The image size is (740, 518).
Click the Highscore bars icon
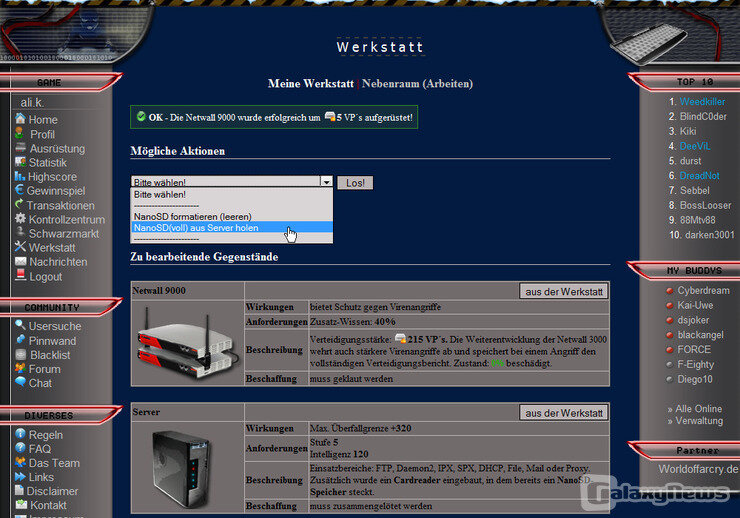tap(19, 176)
